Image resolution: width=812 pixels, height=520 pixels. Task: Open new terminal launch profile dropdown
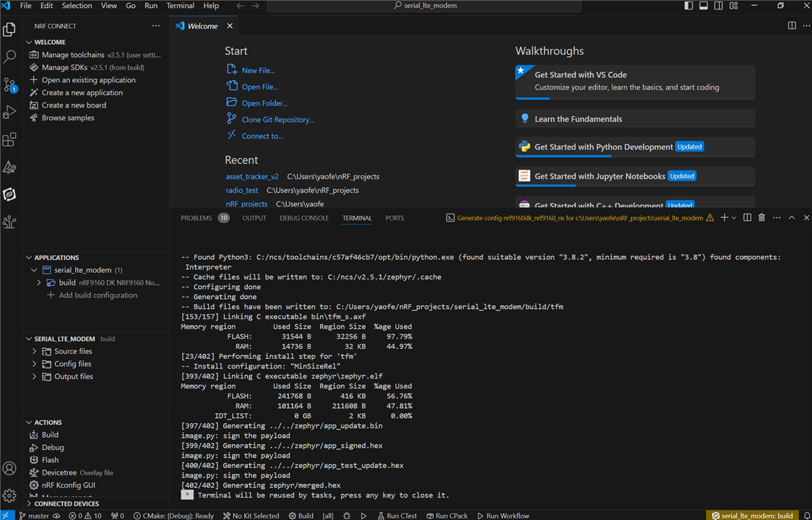(734, 218)
